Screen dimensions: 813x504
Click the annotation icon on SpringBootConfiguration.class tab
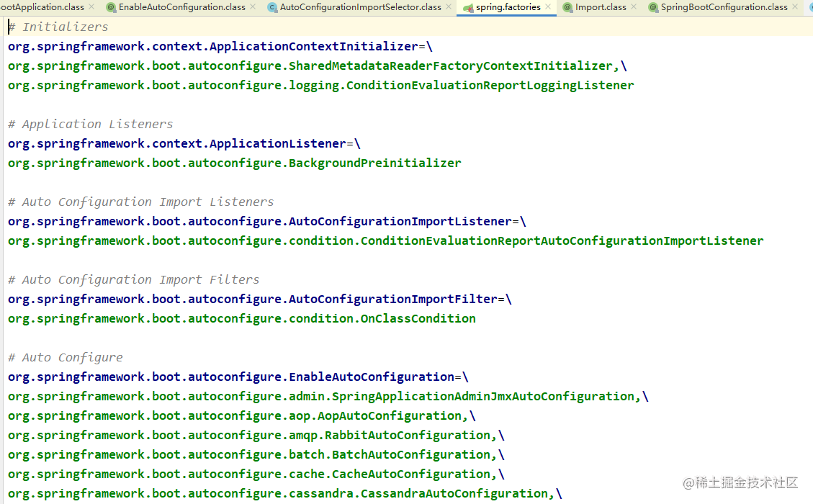point(653,7)
